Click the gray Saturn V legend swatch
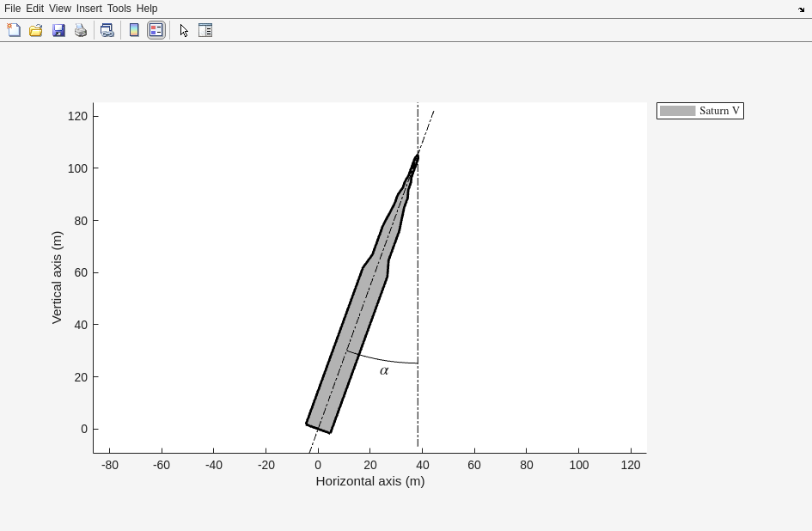This screenshot has width=812, height=531. coord(677,111)
